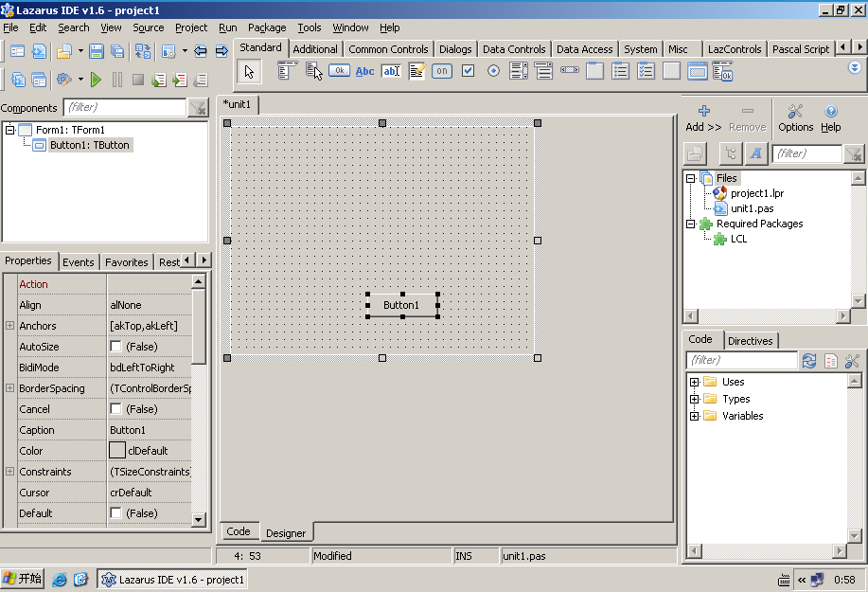This screenshot has width=868, height=592.
Task: Select the TMemo component in palette
Action: point(416,71)
